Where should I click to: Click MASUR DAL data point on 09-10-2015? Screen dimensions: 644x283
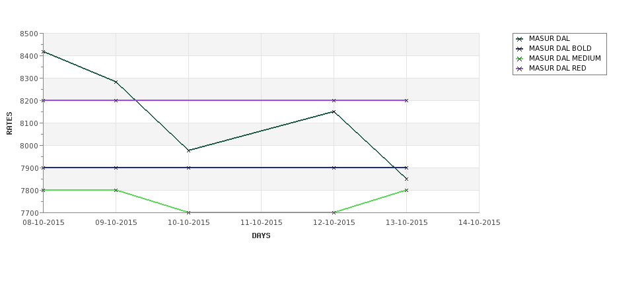[x=116, y=82]
